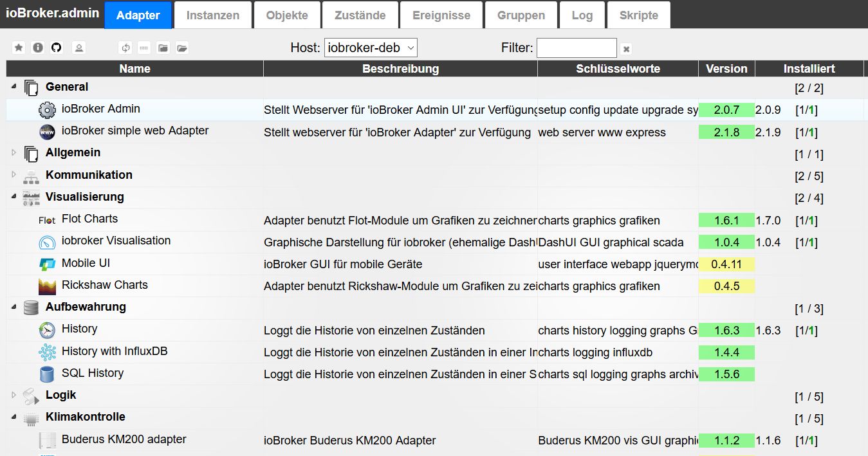The image size is (868, 456).
Task: Click the Rickshaw Charts icon
Action: [x=48, y=286]
